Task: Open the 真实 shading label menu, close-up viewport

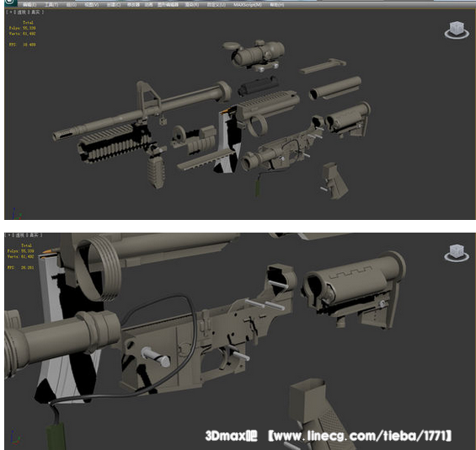Action: [x=35, y=235]
